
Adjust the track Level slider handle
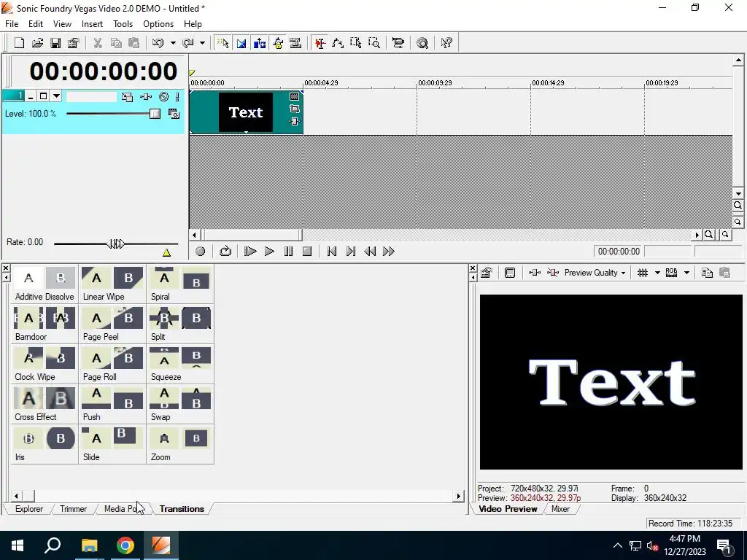[x=155, y=114]
